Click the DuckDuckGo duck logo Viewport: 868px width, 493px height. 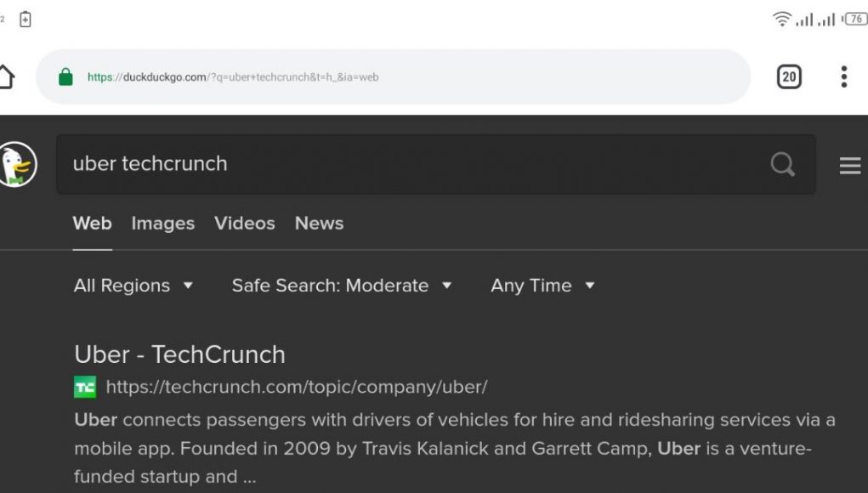[18, 164]
